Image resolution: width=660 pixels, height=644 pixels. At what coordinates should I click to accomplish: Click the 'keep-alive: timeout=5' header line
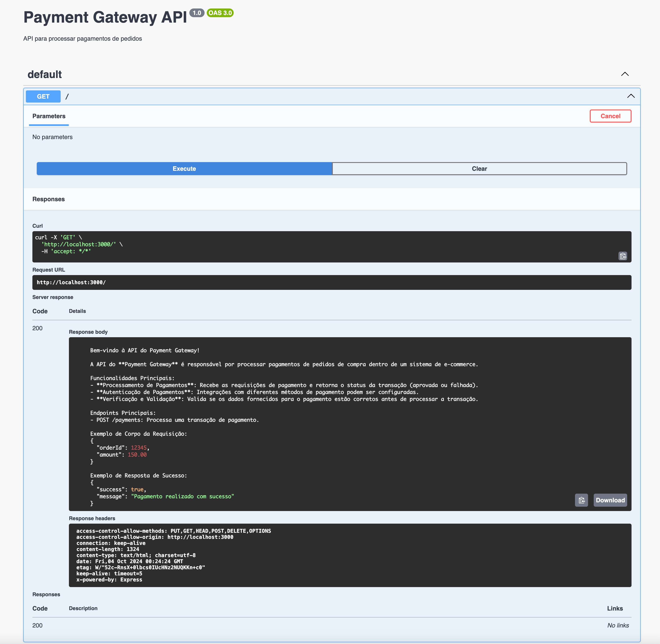(109, 573)
